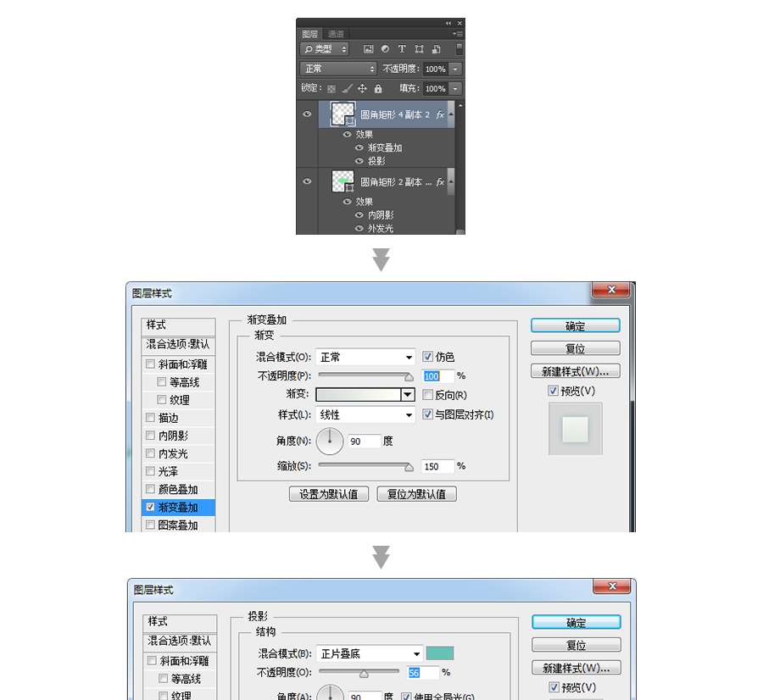Filter layers by smart object icon

pyautogui.click(x=437, y=49)
